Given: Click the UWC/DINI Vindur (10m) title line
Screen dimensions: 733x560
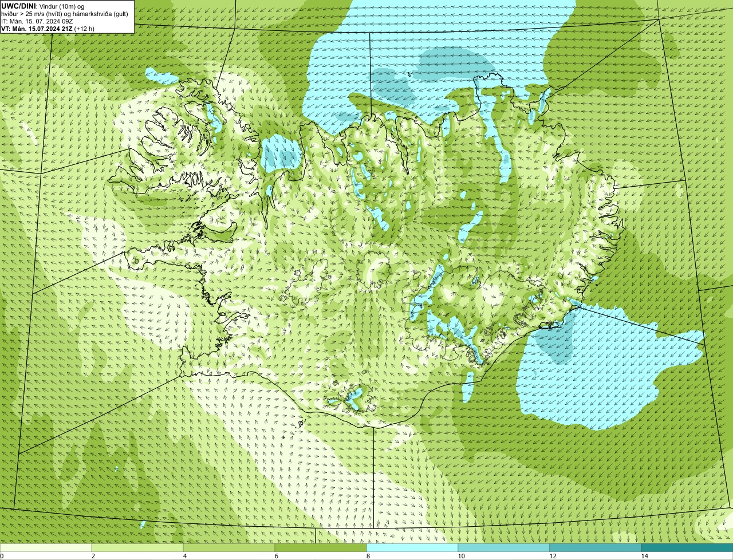Looking at the screenshot, I should point(43,5).
